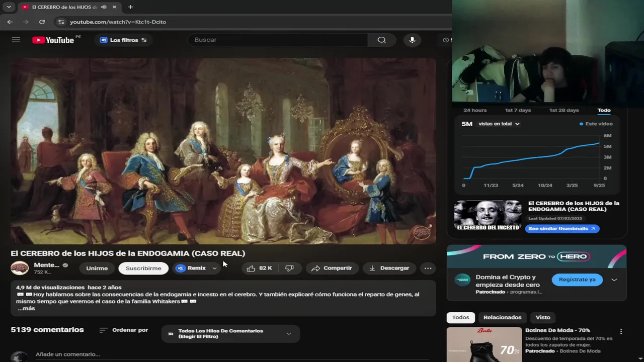
Task: Expand the sponsored ad chevron
Action: 614,280
